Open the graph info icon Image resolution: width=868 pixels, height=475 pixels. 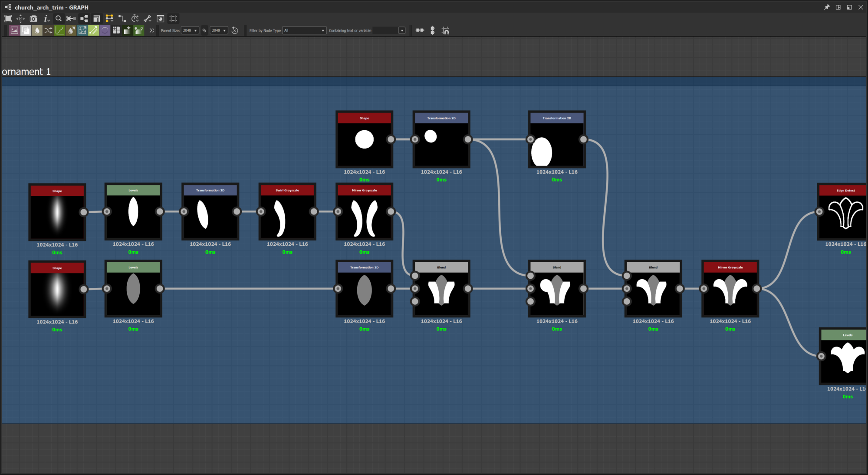46,19
